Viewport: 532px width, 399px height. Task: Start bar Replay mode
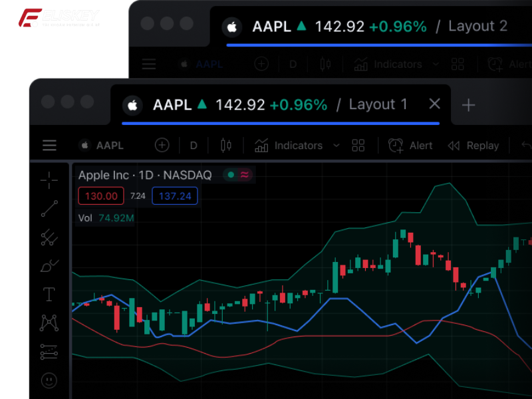473,145
